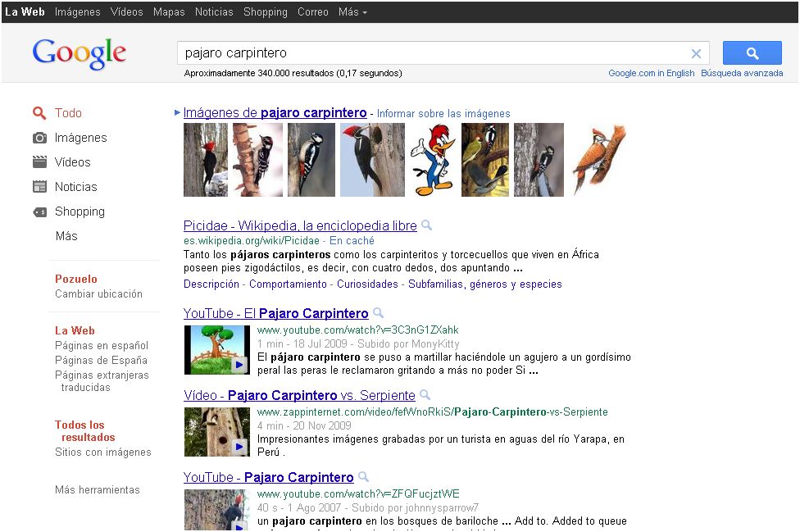
Task: Open the Más dropdown in the top bar
Action: tap(352, 11)
